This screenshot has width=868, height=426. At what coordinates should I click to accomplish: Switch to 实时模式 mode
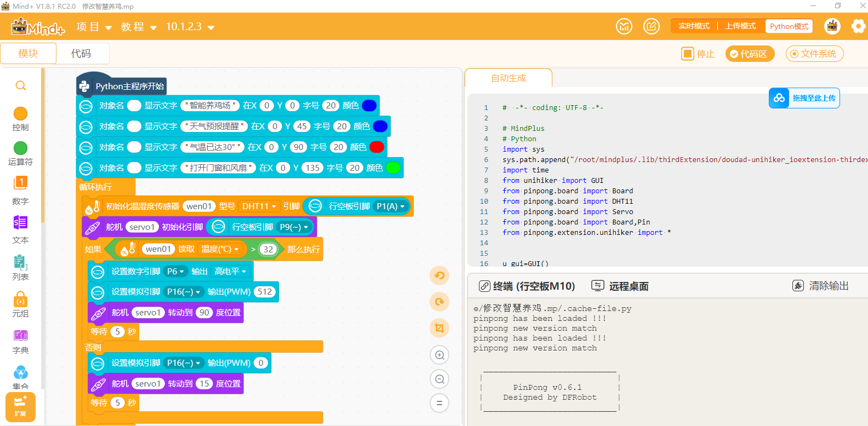click(694, 26)
